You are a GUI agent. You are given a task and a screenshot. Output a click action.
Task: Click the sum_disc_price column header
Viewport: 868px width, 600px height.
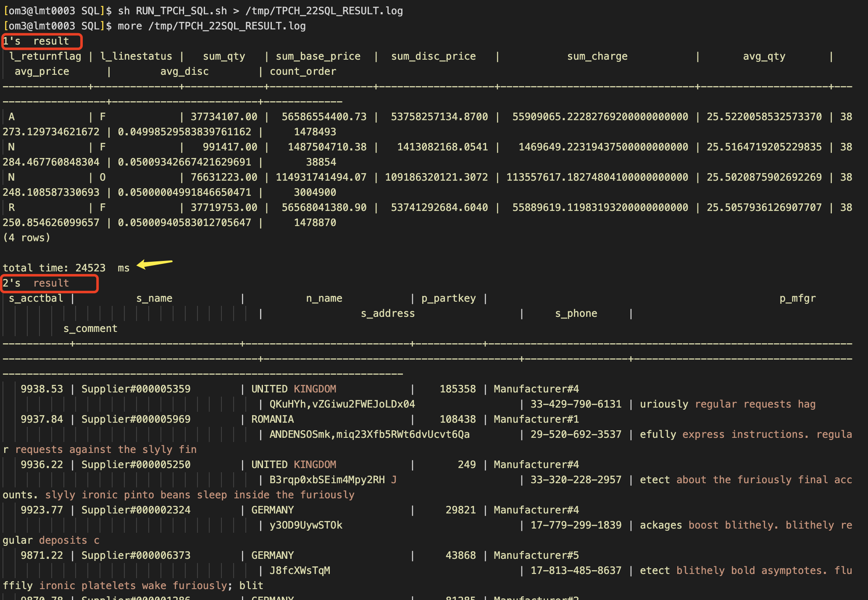tap(433, 56)
